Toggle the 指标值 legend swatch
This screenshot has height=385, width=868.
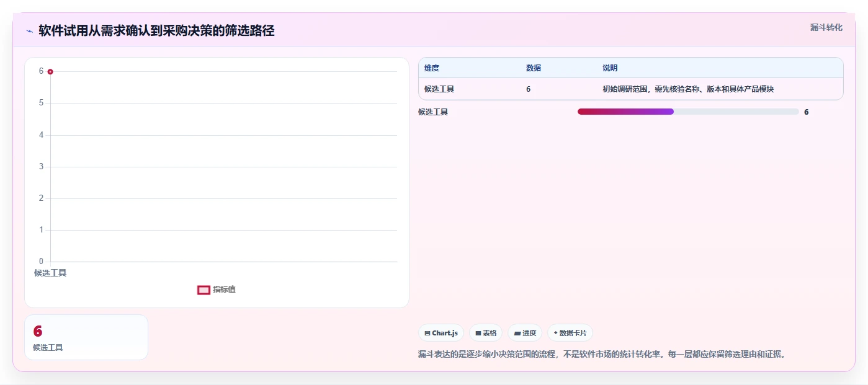click(204, 290)
